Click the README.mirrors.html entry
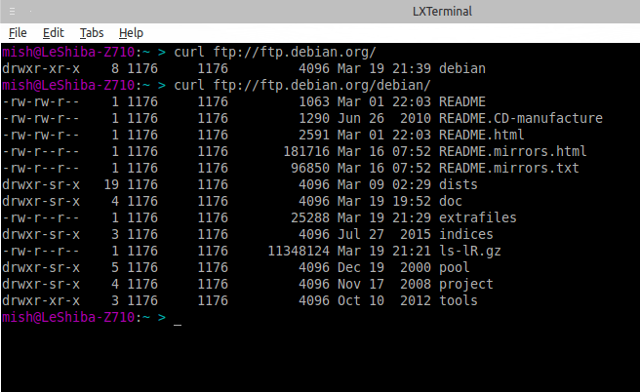 coord(513,151)
